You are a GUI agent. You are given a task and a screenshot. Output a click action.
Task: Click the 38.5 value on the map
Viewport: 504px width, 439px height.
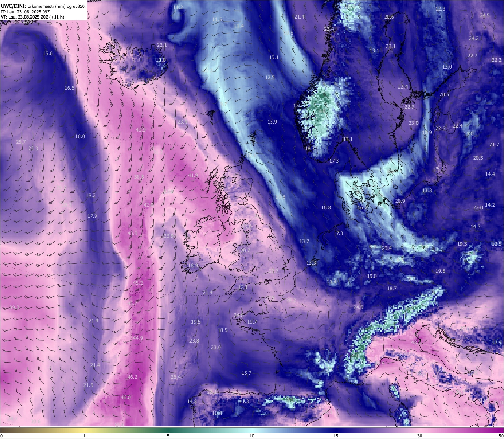tap(139, 177)
